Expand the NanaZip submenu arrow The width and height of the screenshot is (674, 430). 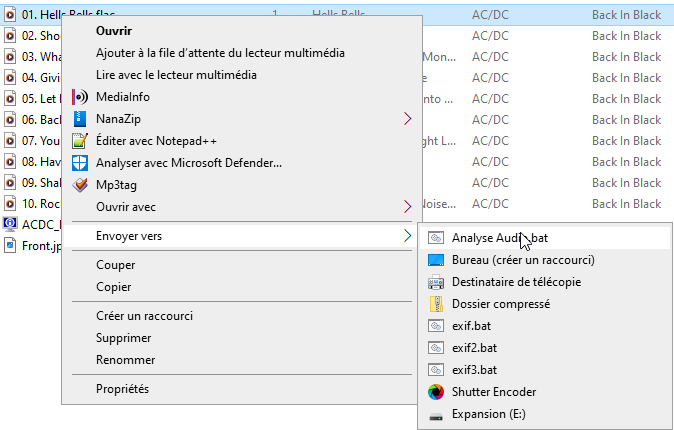point(407,119)
